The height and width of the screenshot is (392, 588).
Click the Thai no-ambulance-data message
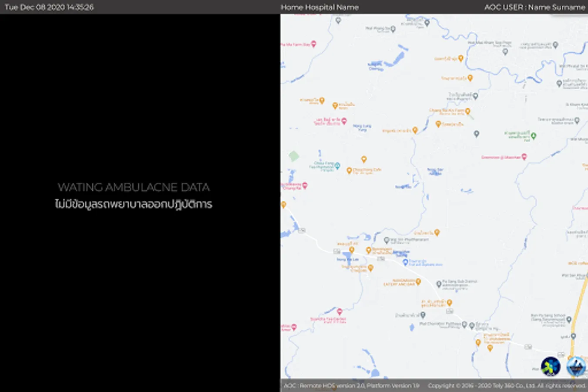(x=134, y=204)
